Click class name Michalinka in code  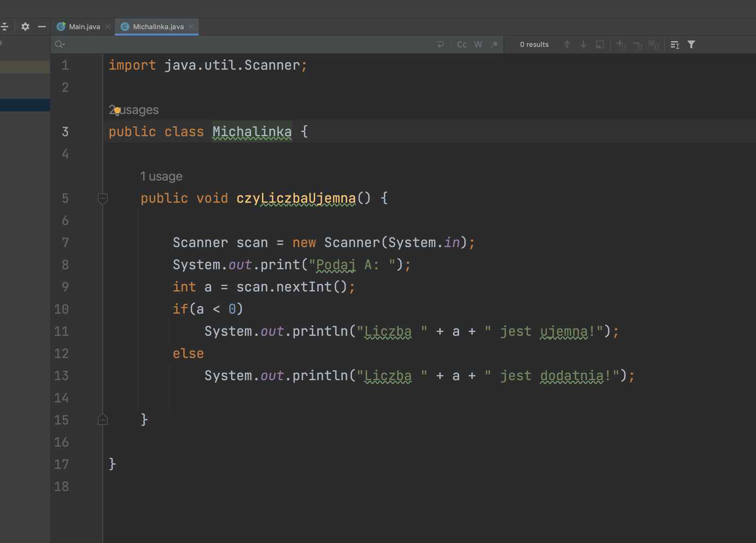coord(252,132)
